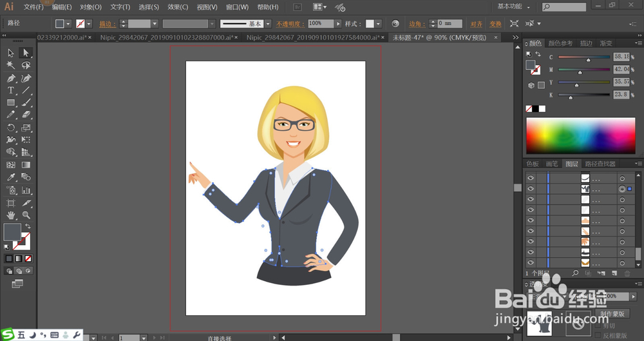Select the Gradient tool in toolbox
Image resolution: width=644 pixels, height=341 pixels.
click(x=26, y=165)
